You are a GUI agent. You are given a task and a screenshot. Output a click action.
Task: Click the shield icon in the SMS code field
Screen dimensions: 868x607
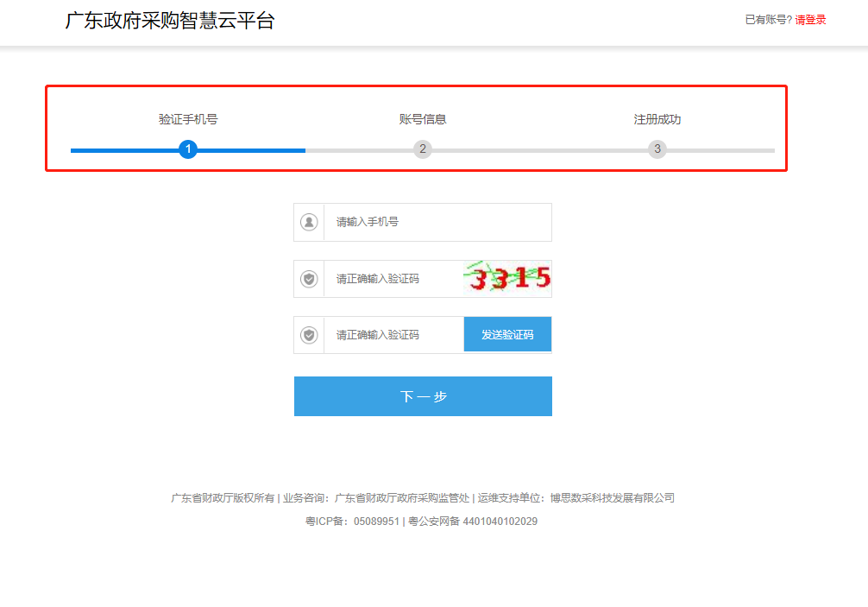(309, 334)
